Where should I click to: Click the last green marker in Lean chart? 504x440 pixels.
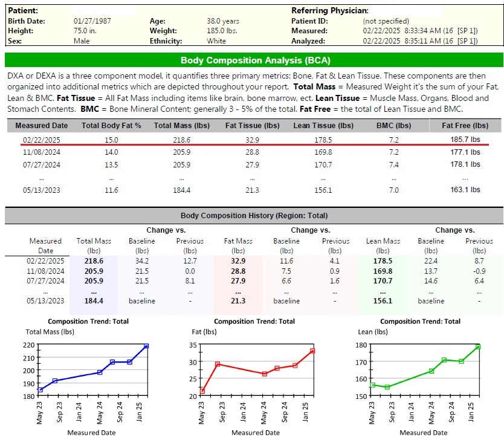478,347
